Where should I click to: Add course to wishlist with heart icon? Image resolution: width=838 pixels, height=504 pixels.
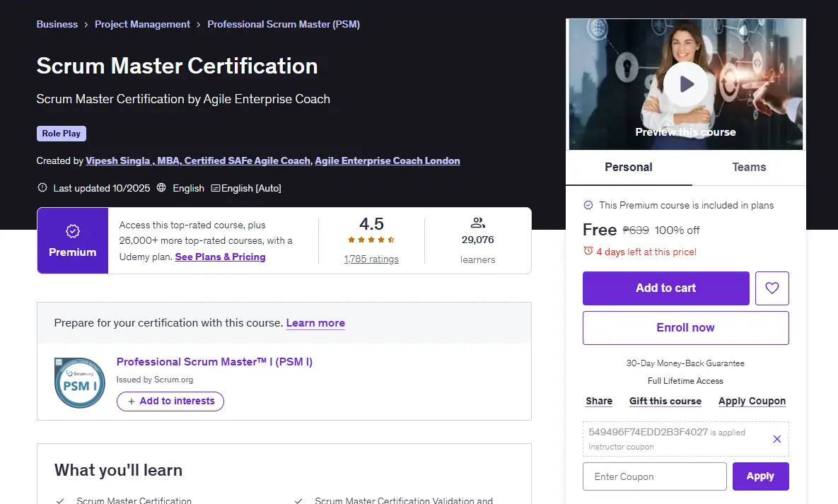(x=772, y=288)
